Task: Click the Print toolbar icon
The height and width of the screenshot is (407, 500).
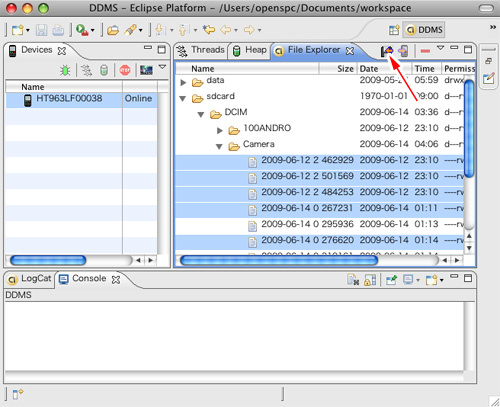Action: coord(58,30)
